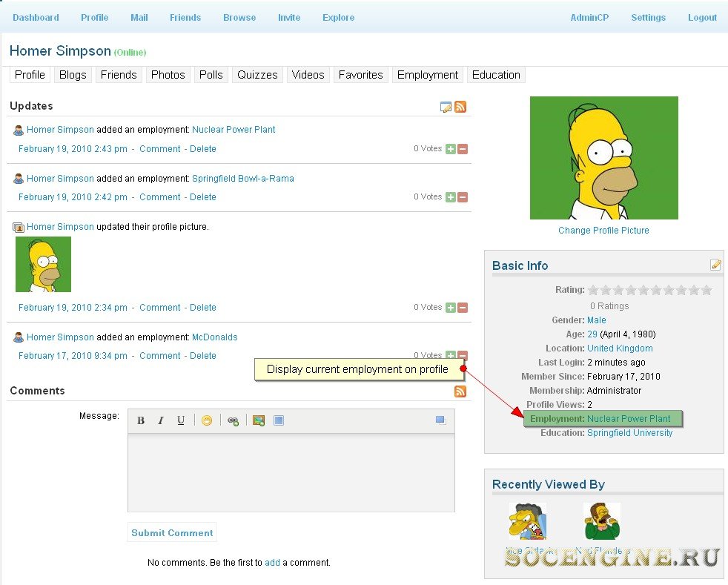
Task: Click the edit Basic Info pencil icon
Action: [715, 265]
